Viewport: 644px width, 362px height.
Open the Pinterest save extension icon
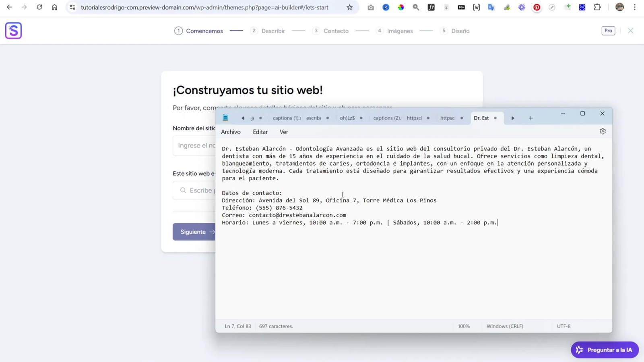(537, 7)
